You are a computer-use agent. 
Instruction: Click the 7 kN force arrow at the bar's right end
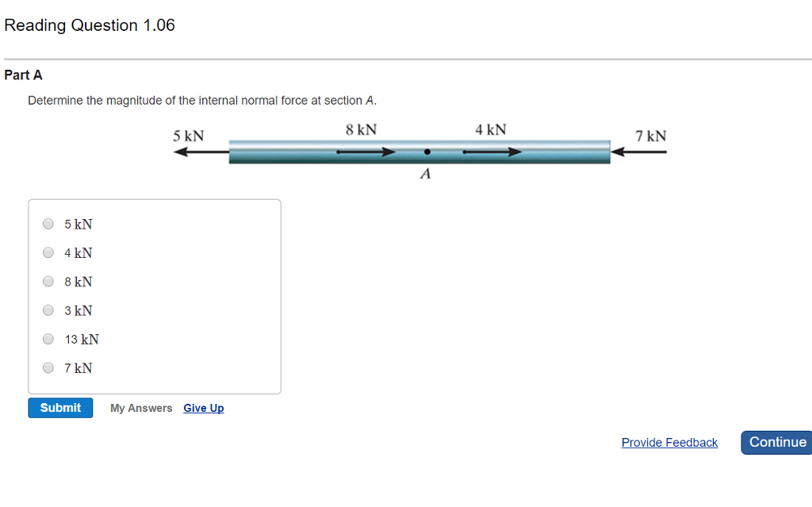coord(639,152)
